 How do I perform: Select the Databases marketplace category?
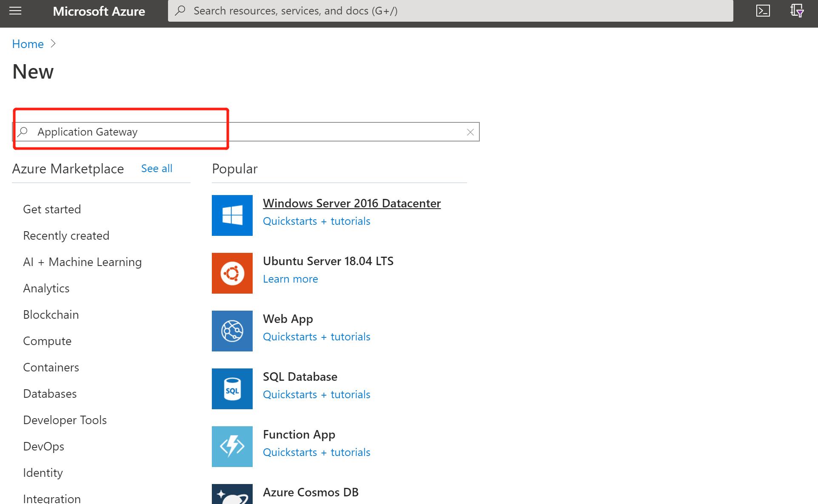click(x=50, y=393)
